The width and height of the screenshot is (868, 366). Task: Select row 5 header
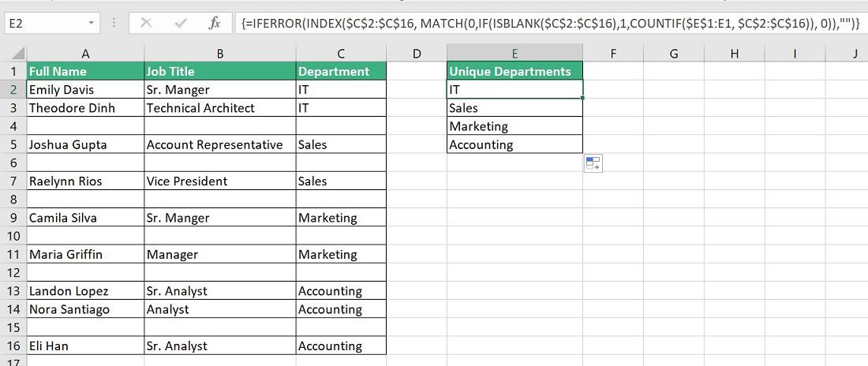coord(13,145)
